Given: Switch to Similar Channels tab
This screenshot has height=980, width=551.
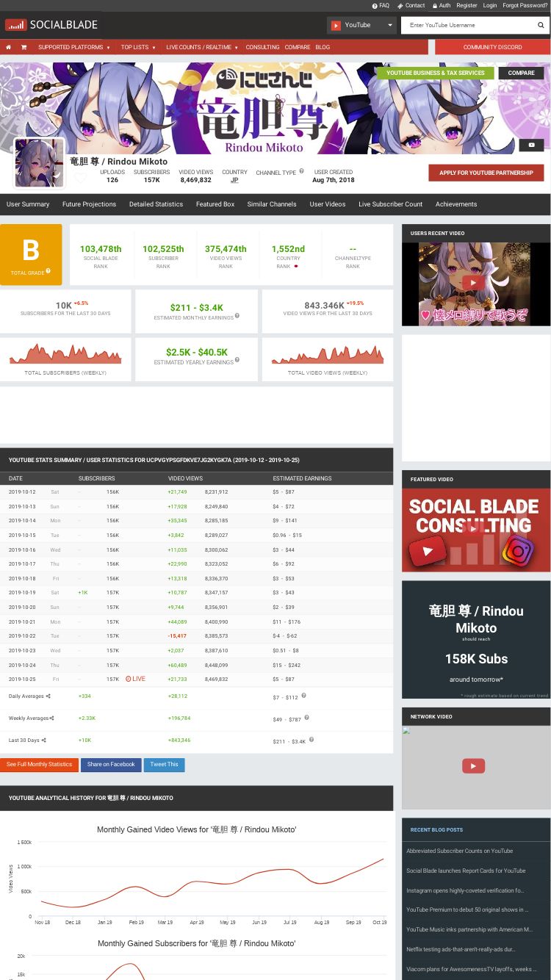Looking at the screenshot, I should 272,204.
